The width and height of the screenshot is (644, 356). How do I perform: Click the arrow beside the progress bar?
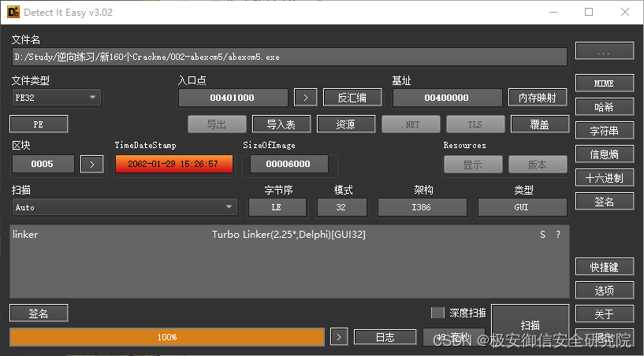tap(339, 337)
